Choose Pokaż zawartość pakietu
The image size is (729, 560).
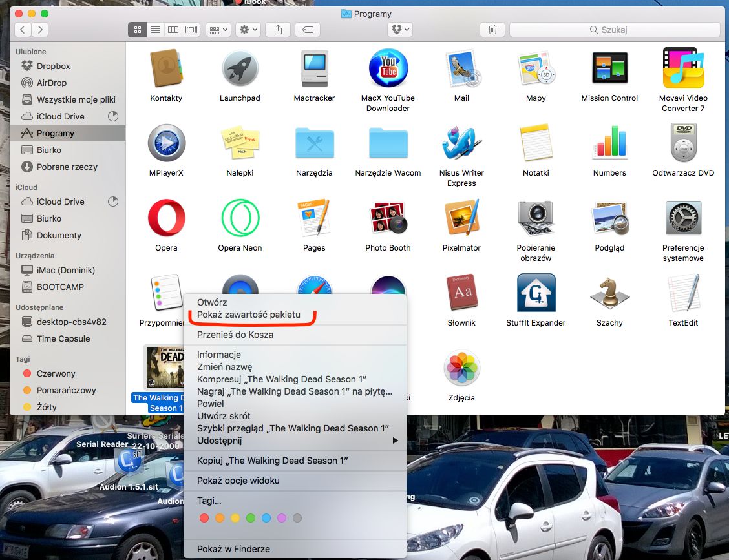[249, 315]
